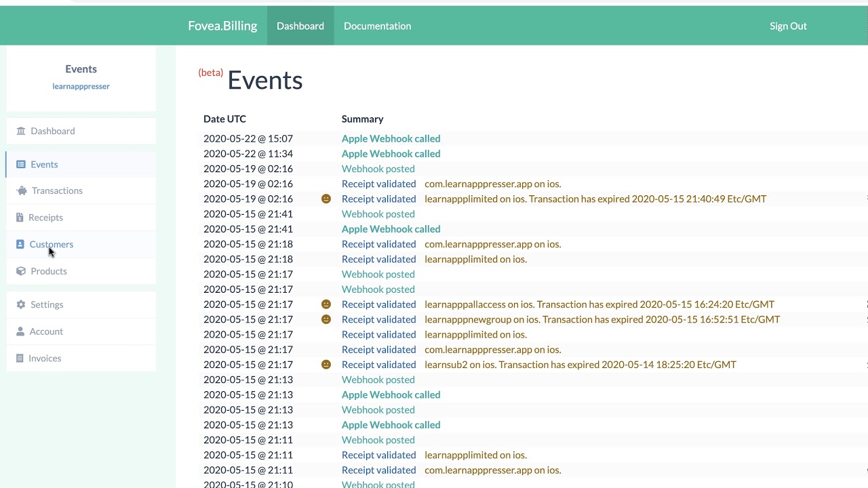Click sad face icon on learnappnewgroup row

pos(326,319)
